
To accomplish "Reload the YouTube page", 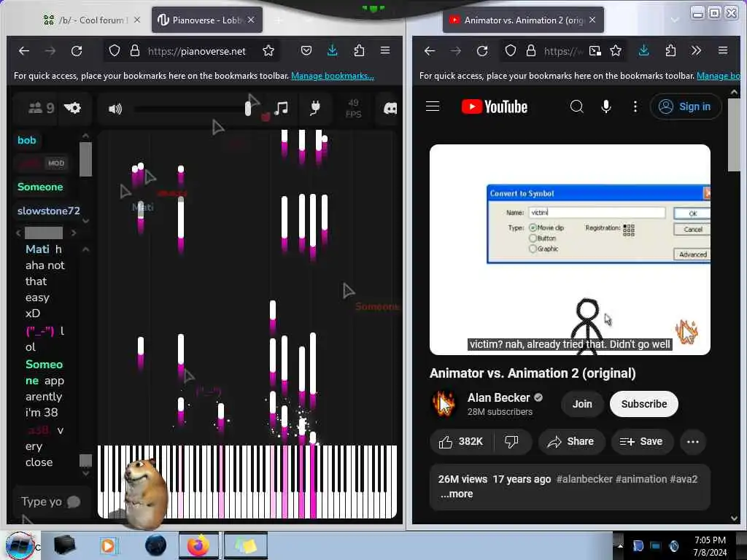I will click(x=482, y=50).
